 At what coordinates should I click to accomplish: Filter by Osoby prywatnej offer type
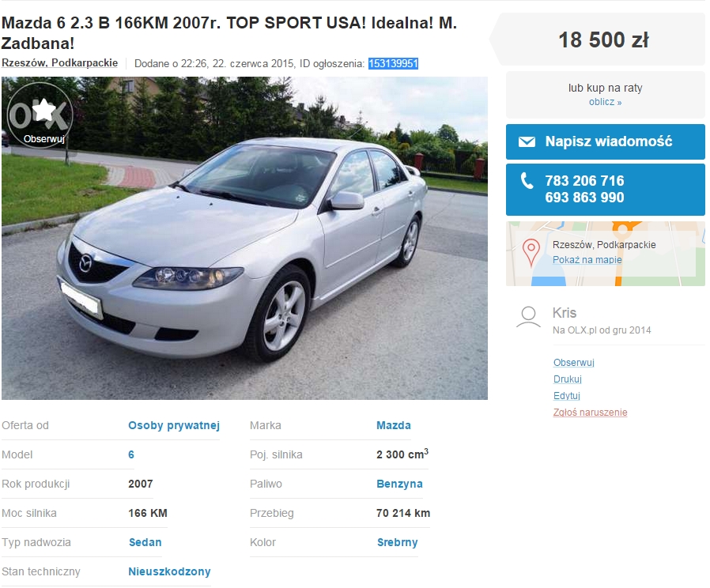174,425
